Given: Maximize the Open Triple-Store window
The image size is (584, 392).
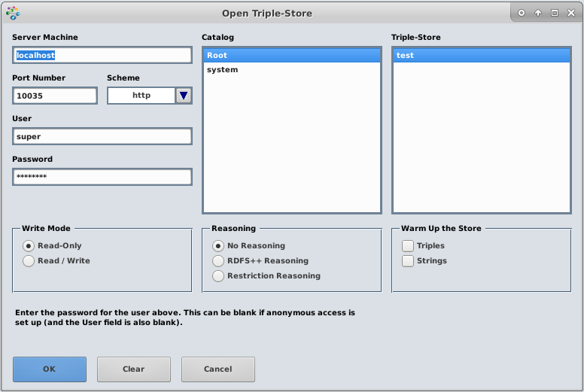Looking at the screenshot, I should tap(555, 13).
